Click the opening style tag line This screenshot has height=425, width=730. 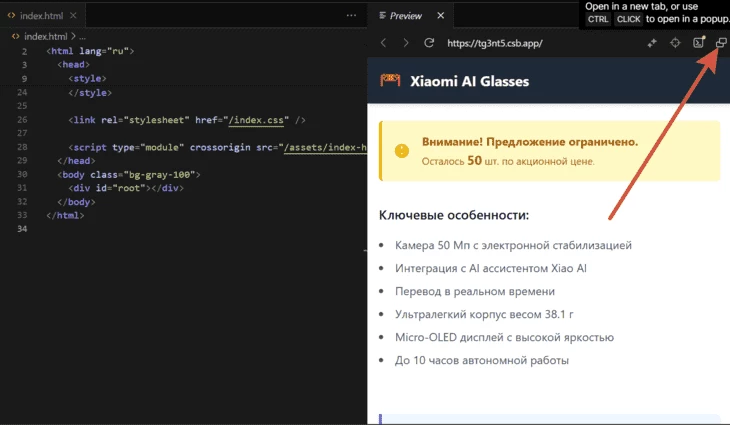click(87, 79)
